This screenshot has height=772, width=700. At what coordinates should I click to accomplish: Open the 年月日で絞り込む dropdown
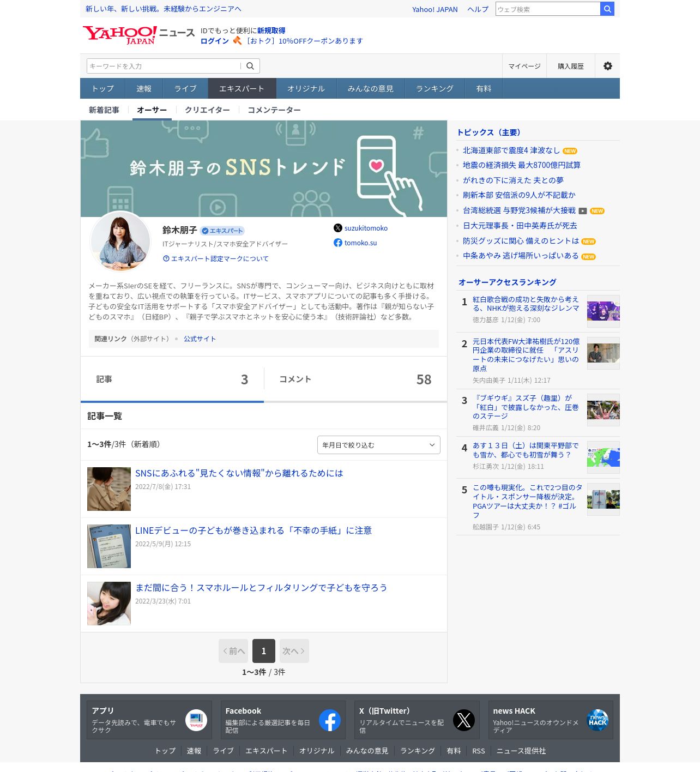[x=379, y=445]
